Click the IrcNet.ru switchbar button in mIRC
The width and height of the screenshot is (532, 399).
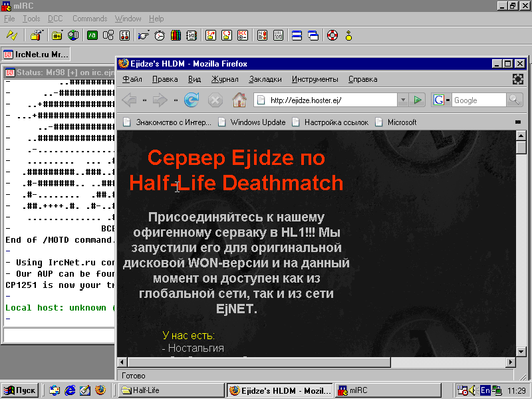(36, 55)
